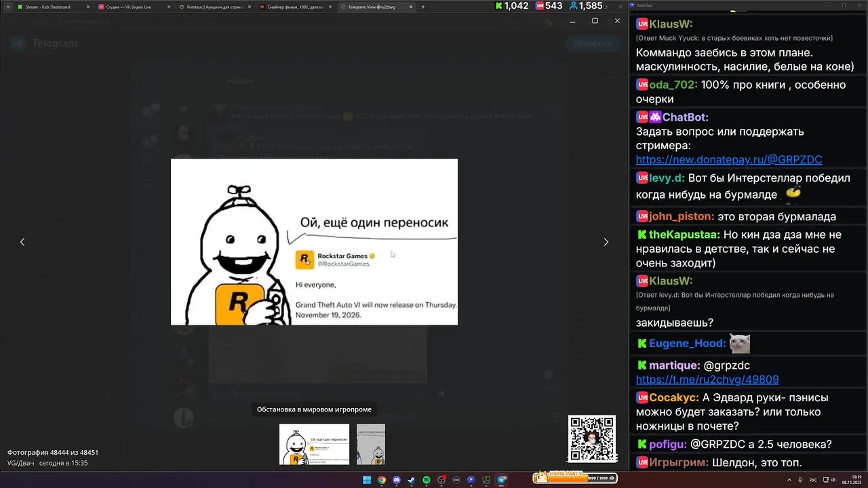Viewport: 868px width, 488px height.
Task: Click pofigu username in chat
Action: point(668,445)
